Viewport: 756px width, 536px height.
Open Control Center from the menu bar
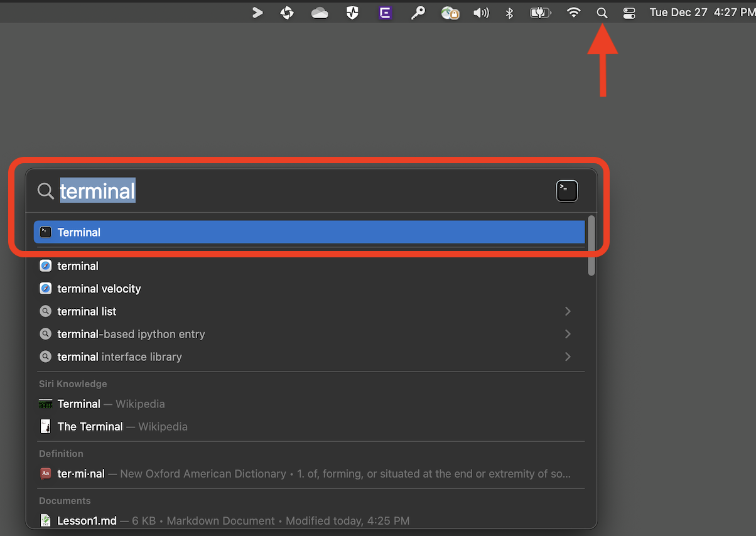[629, 13]
